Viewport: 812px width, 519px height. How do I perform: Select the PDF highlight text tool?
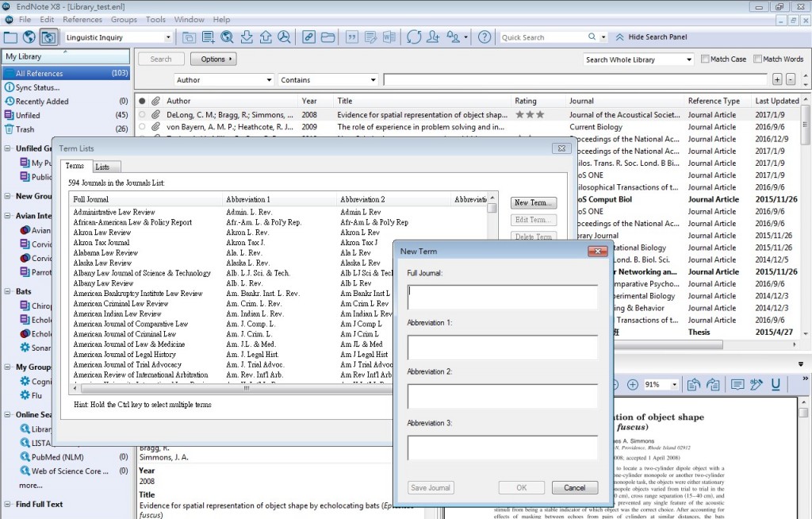[756, 385]
